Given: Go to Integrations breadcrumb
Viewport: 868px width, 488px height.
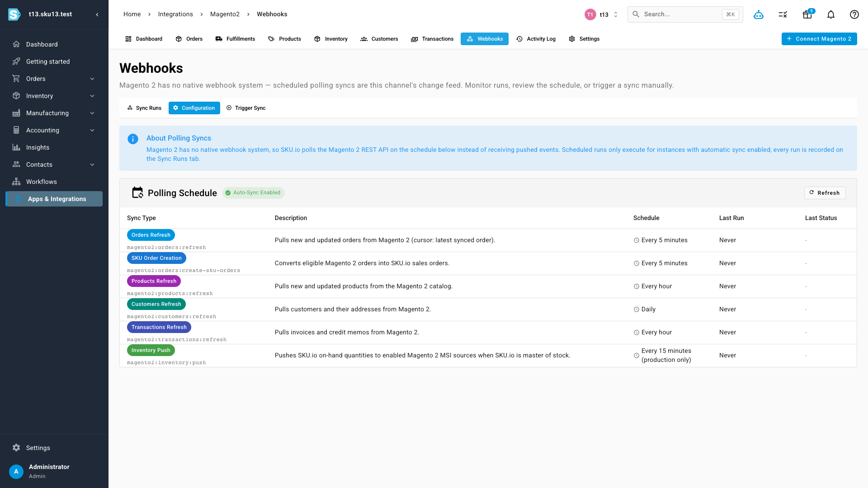Looking at the screenshot, I should click(x=175, y=14).
